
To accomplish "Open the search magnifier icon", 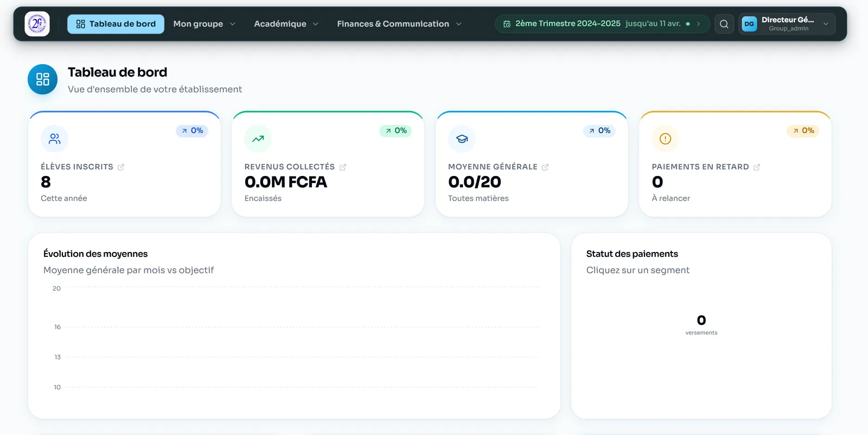I will pos(724,24).
